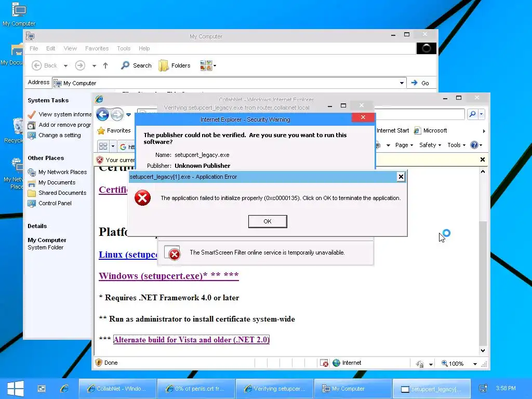This screenshot has height=399, width=532.
Task: Click the Internet Explorer forward button
Action: click(x=117, y=115)
